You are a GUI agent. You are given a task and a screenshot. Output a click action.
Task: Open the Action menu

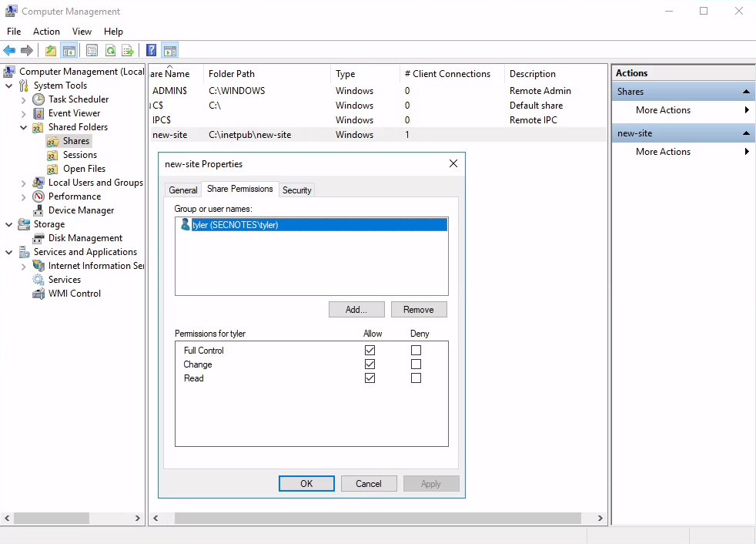[46, 32]
